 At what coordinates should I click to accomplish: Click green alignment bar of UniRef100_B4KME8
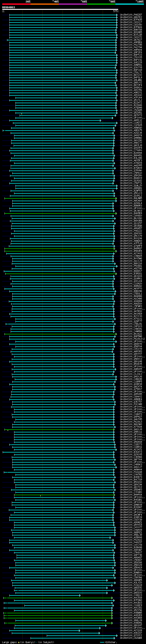(60, 213)
